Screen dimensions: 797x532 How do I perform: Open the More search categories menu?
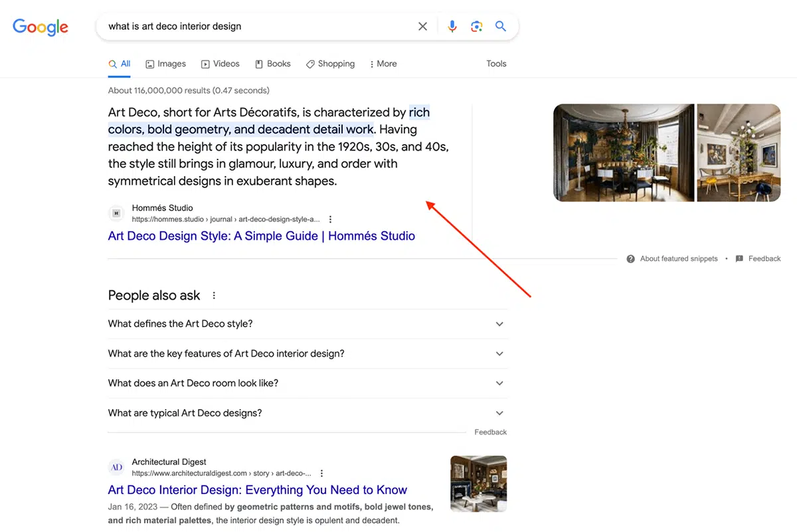click(x=383, y=64)
